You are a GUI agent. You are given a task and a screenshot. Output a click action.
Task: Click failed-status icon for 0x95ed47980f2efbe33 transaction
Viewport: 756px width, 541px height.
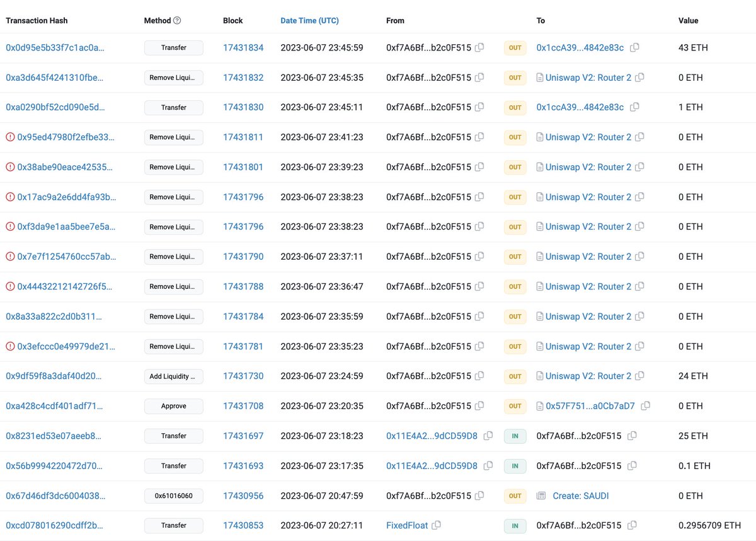click(x=10, y=137)
